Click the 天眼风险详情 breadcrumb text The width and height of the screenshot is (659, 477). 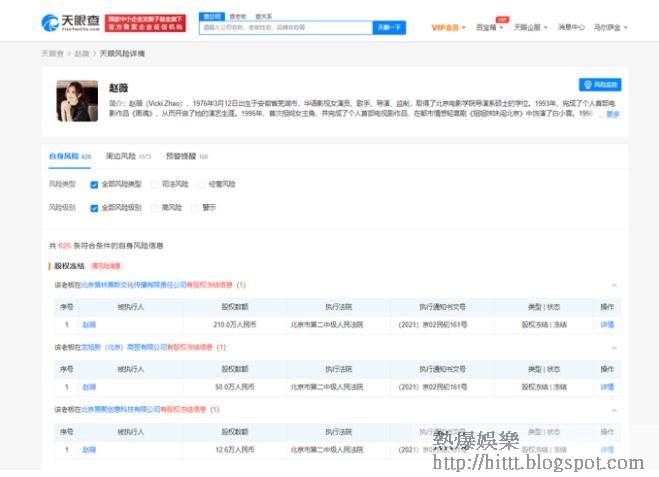coord(122,54)
